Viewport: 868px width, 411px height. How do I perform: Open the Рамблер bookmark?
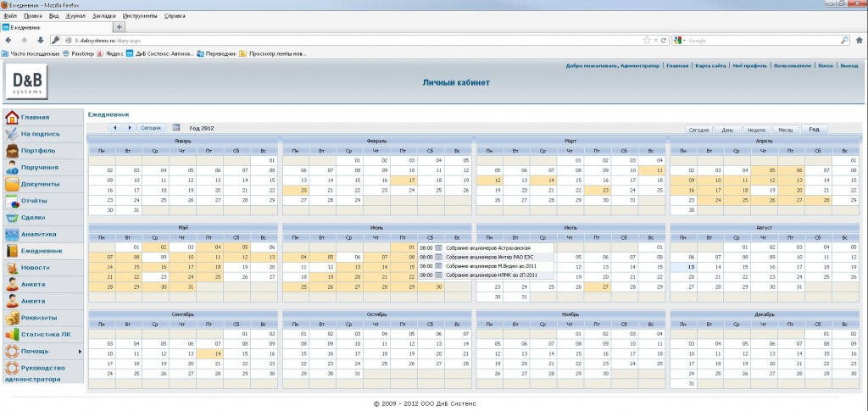pos(77,53)
